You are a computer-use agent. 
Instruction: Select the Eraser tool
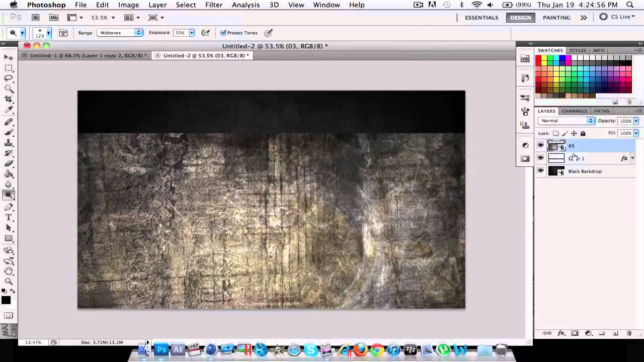9,163
